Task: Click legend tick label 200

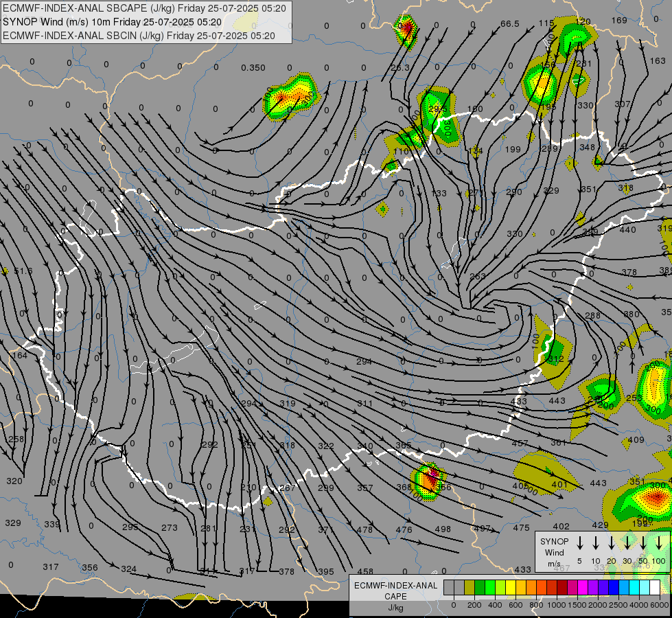Action: click(x=474, y=605)
